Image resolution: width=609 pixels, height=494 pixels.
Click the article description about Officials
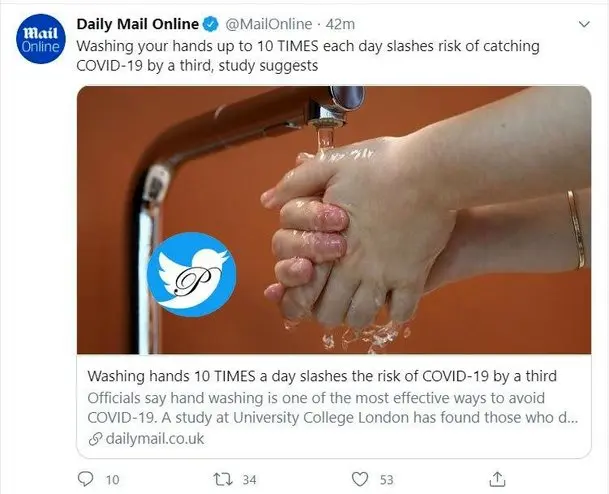(333, 408)
